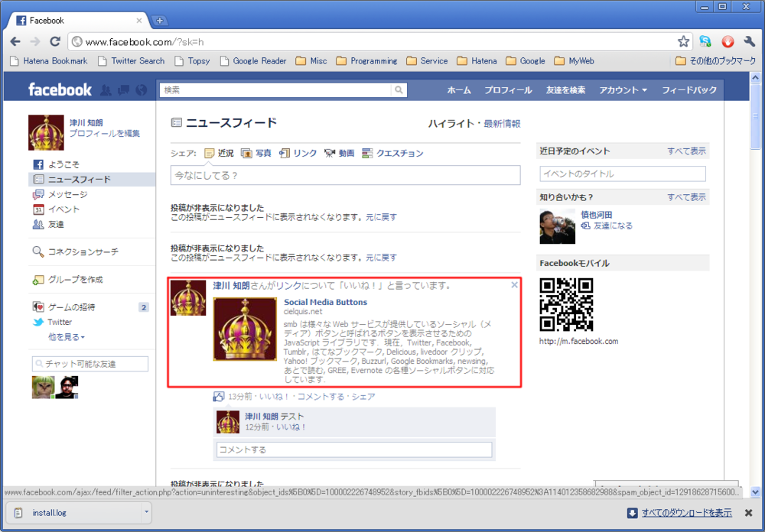Click the red download extension icon
Viewport: 765px width, 532px height.
728,42
